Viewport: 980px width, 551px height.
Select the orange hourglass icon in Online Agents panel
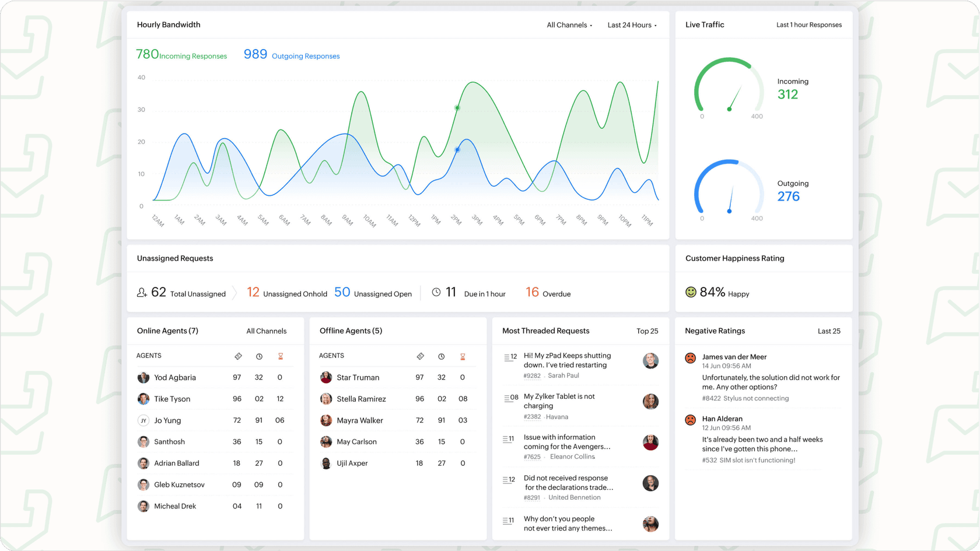281,356
